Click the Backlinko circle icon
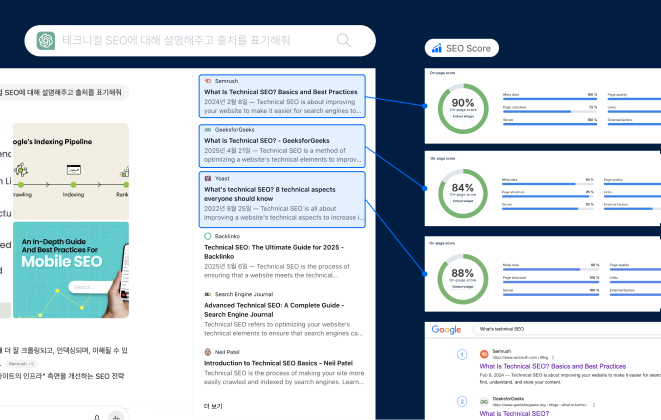661x420 pixels. pos(207,236)
